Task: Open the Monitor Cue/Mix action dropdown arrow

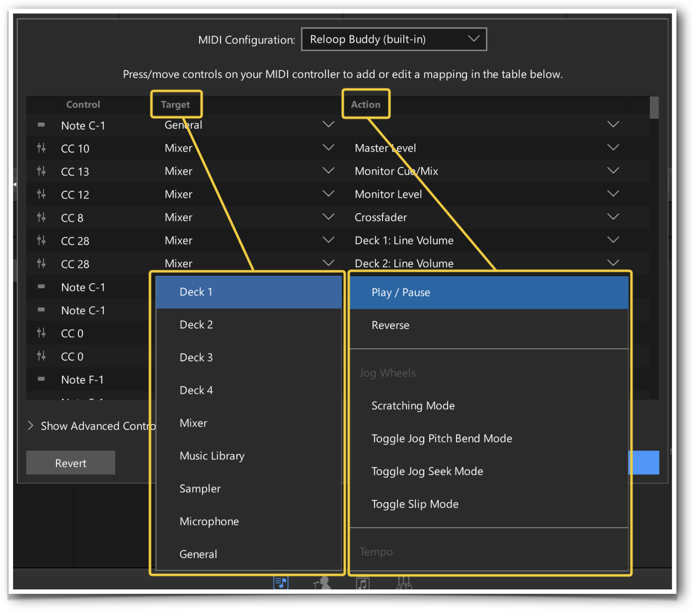Action: point(613,171)
